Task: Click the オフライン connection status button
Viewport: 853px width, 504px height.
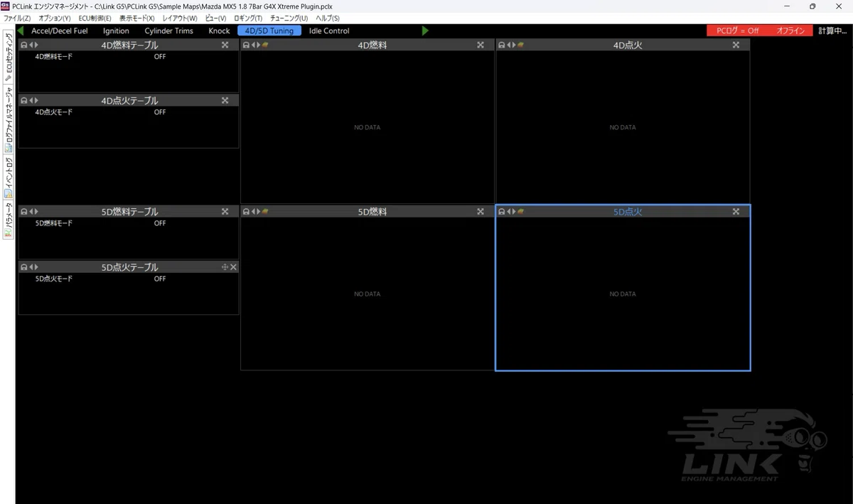Action: pos(790,31)
